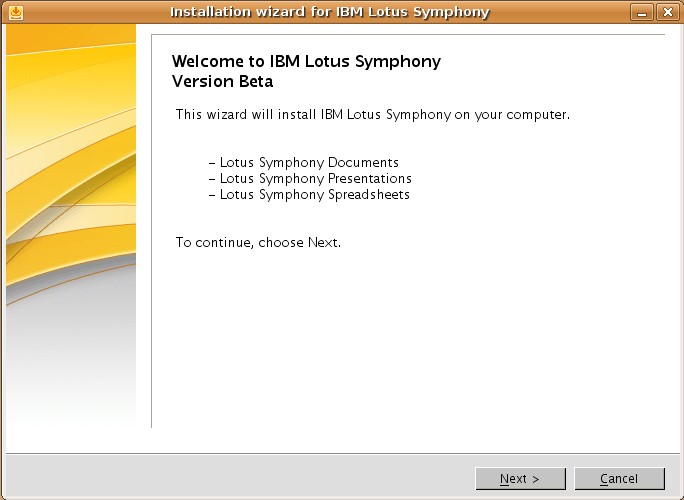684x500 pixels.
Task: Close the installation wizard window
Action: coord(667,12)
